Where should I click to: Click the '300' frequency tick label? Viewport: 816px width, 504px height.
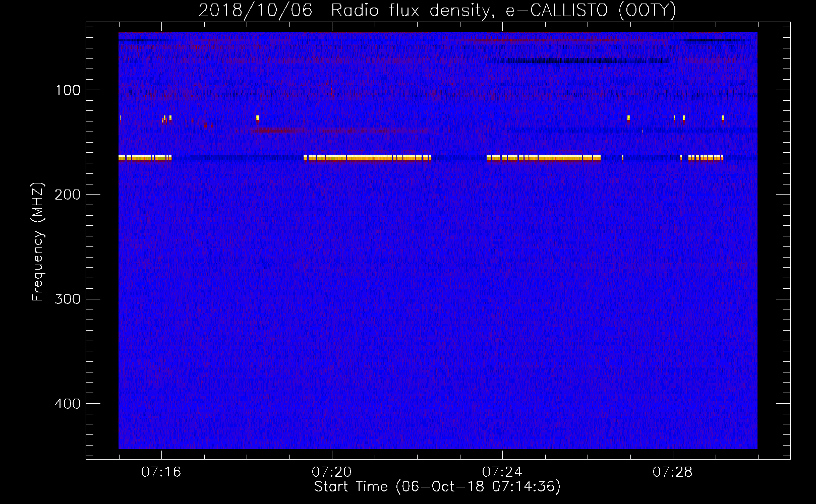point(67,299)
